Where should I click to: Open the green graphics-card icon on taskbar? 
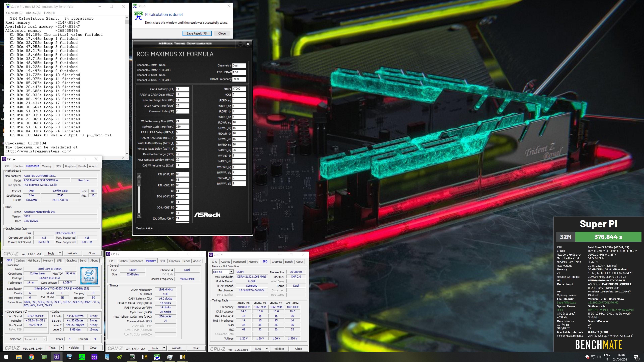pos(44,357)
